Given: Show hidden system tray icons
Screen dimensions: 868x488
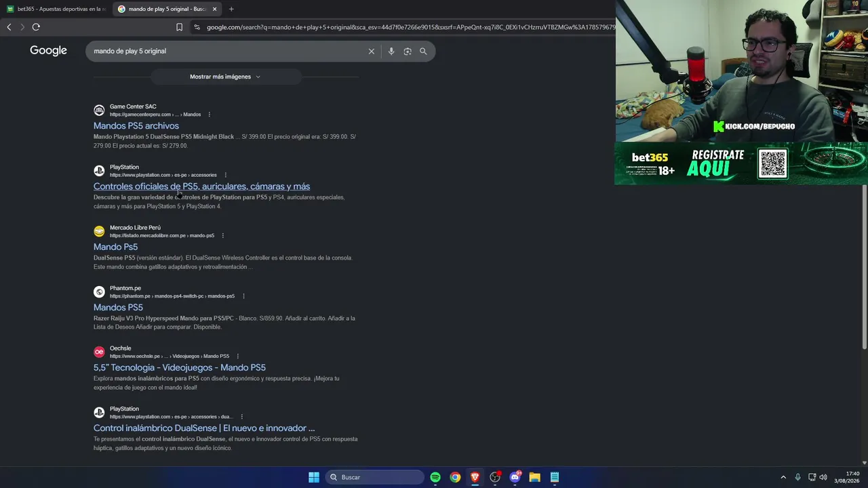Looking at the screenshot, I should [x=783, y=477].
